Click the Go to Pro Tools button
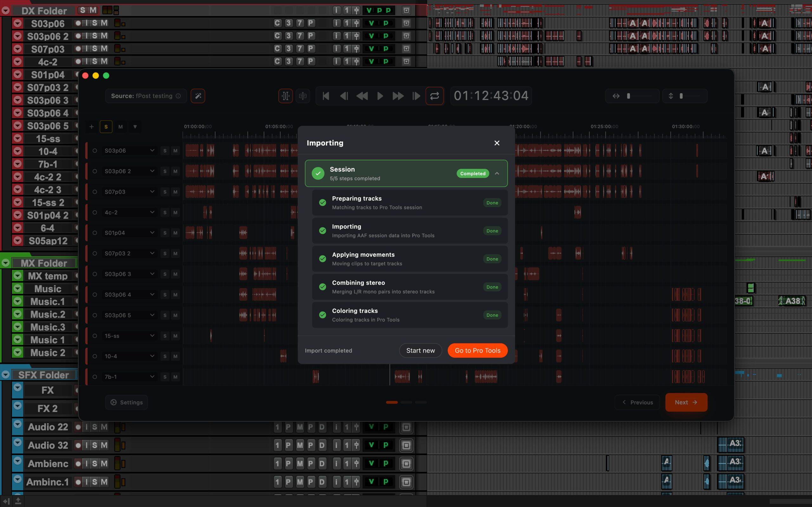The image size is (812, 507). point(478,350)
